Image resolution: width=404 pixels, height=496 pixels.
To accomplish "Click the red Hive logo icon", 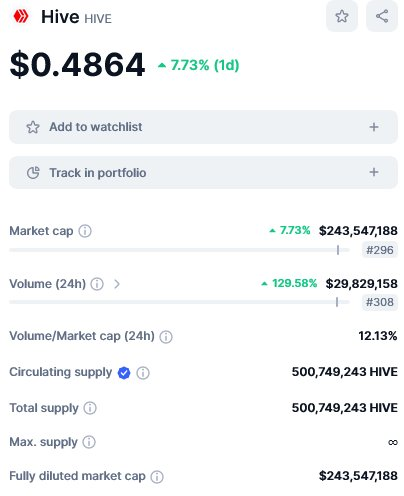I will (x=21, y=16).
